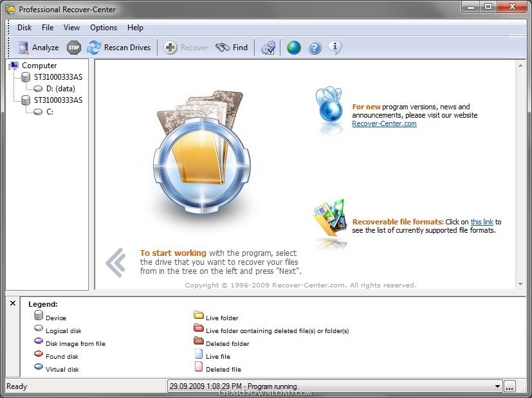Click the large back chevron arrow

[115, 262]
